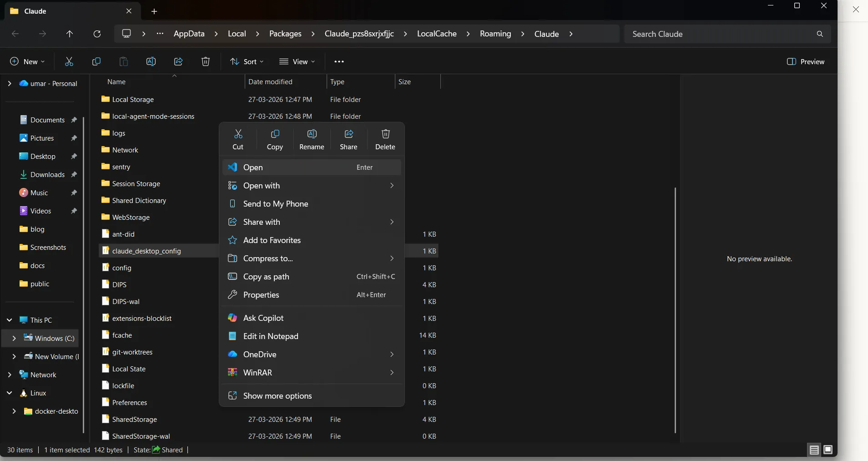This screenshot has height=461, width=868.
Task: Click the Delete icon in the context menu
Action: pyautogui.click(x=385, y=139)
